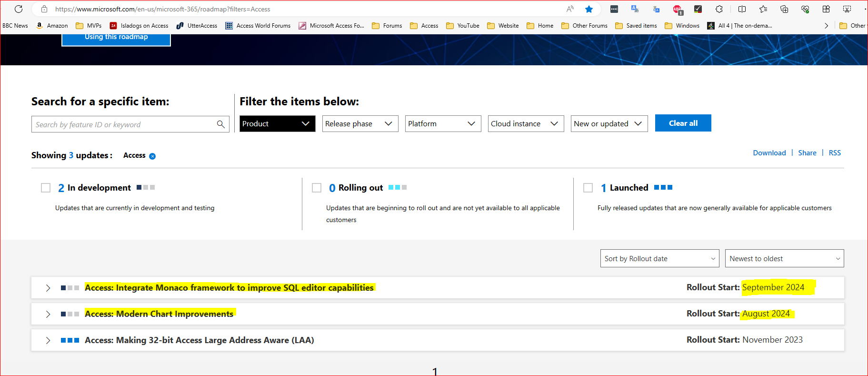This screenshot has height=376, width=868.
Task: Click the blue favorites star icon
Action: [589, 9]
